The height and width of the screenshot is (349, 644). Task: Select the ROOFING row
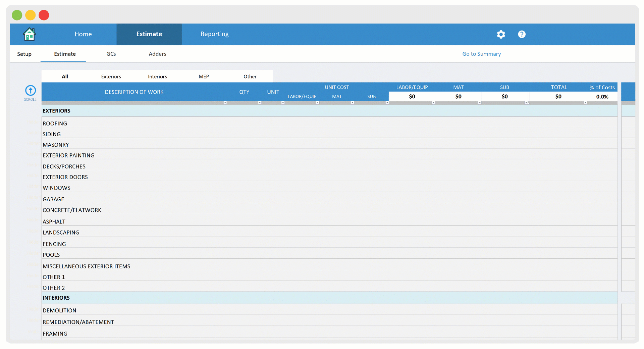pos(329,122)
